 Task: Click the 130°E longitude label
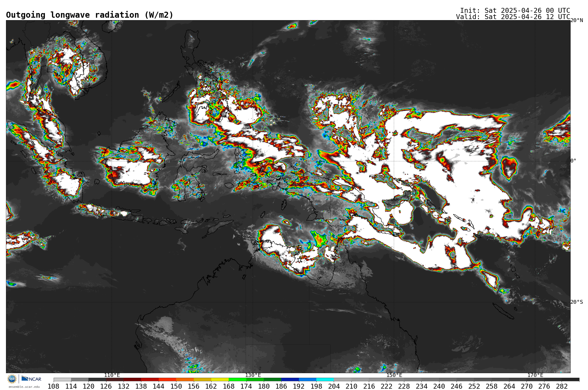click(253, 375)
